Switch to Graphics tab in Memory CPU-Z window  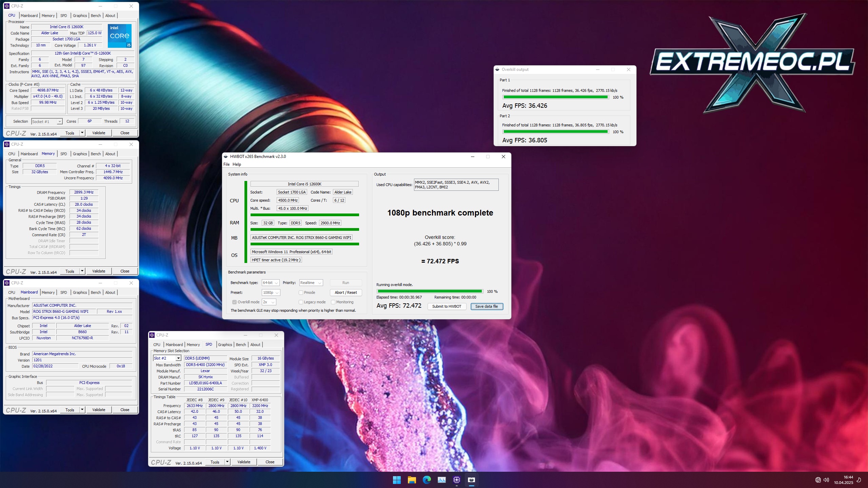click(x=80, y=154)
